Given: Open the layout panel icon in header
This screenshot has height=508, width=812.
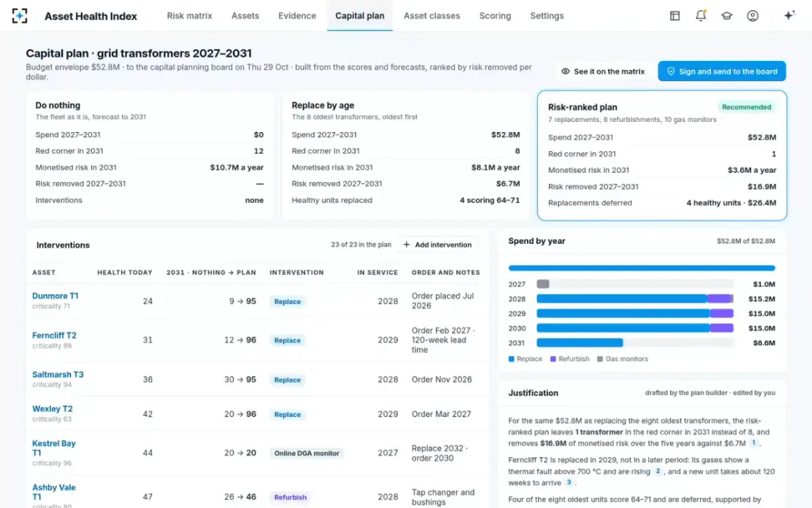Looking at the screenshot, I should click(x=675, y=16).
